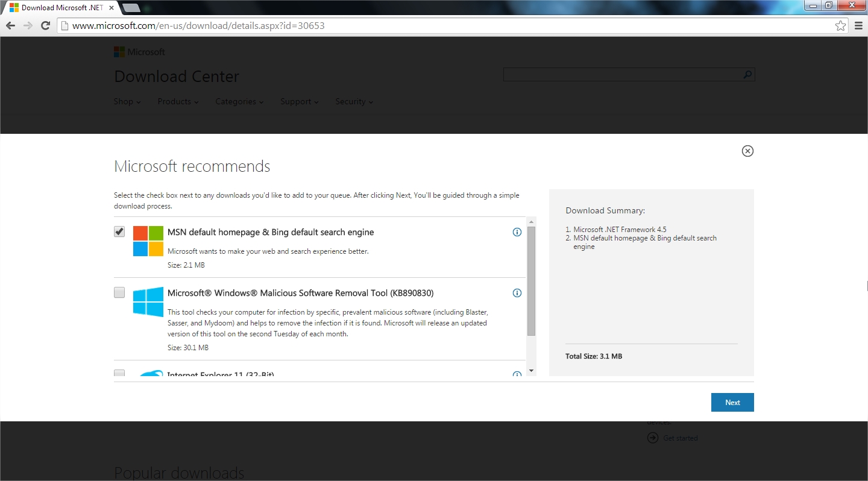Close the Download Microsoft .NET tab

point(112,8)
